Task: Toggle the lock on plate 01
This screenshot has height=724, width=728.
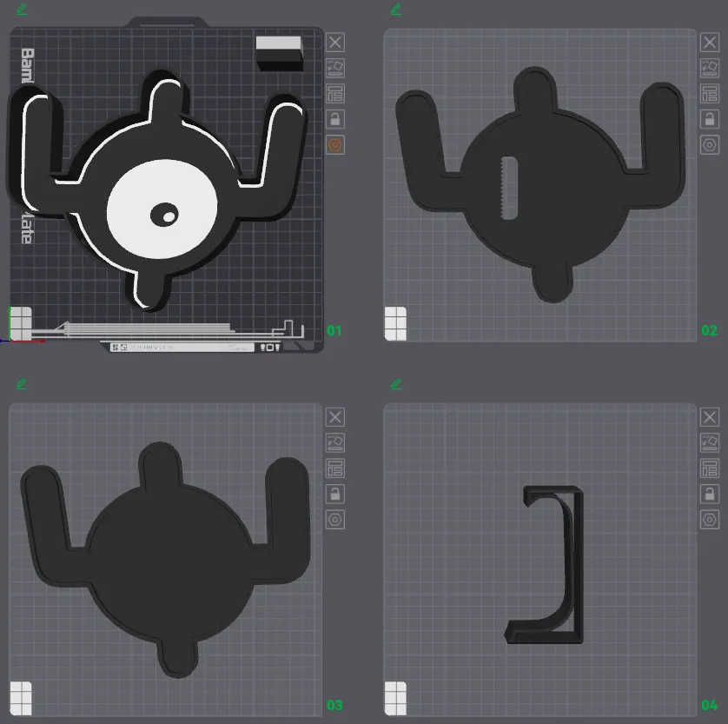Action: click(334, 119)
